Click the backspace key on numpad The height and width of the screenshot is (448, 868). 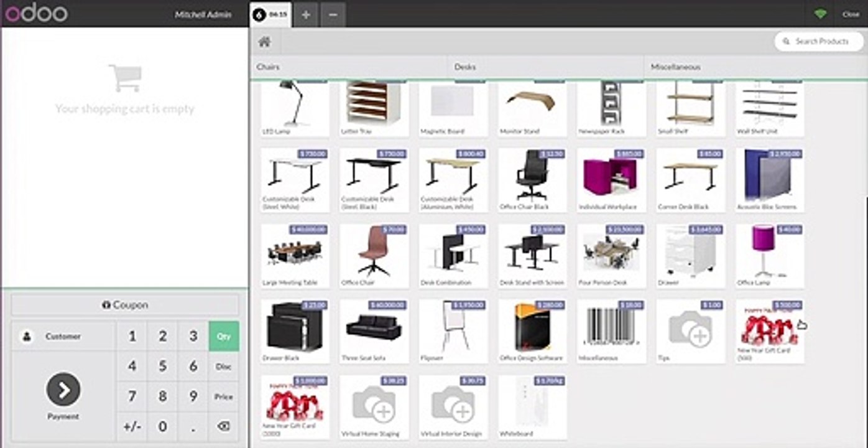click(x=224, y=426)
